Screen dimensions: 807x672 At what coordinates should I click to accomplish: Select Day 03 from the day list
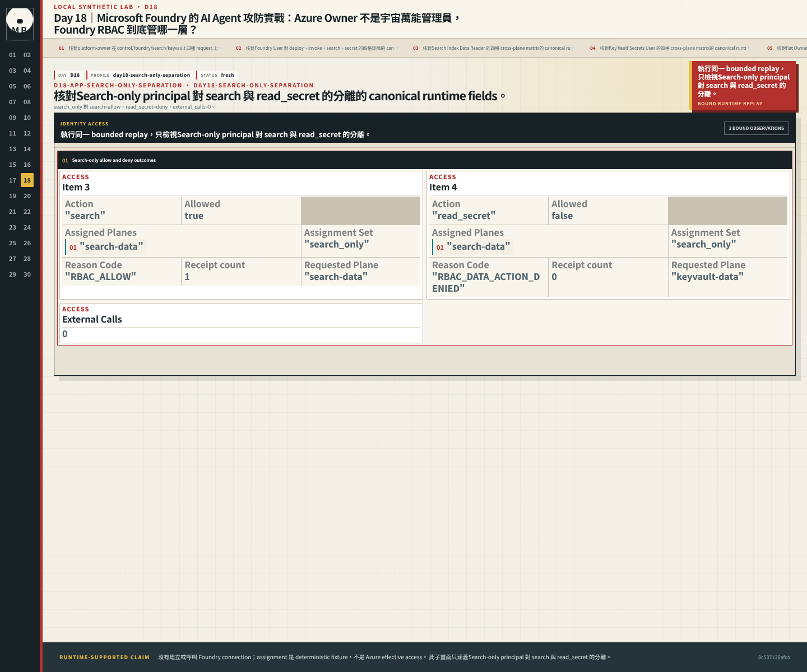(12, 71)
